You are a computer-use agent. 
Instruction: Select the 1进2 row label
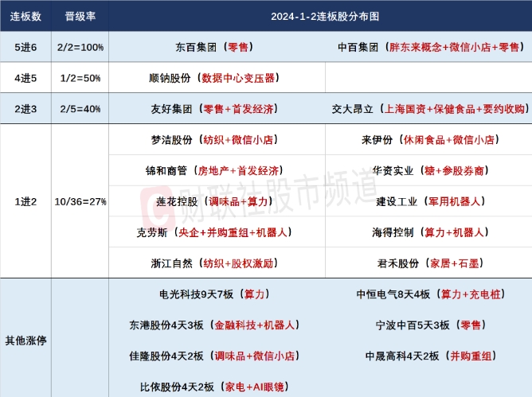[x=25, y=202]
